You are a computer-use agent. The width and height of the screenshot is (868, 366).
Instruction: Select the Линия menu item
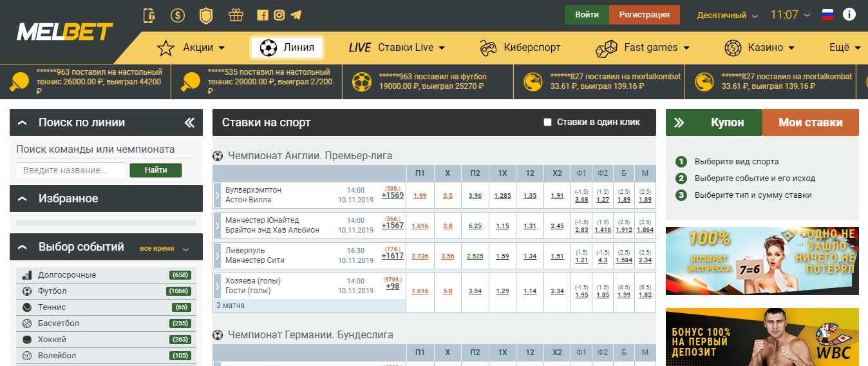pos(287,48)
